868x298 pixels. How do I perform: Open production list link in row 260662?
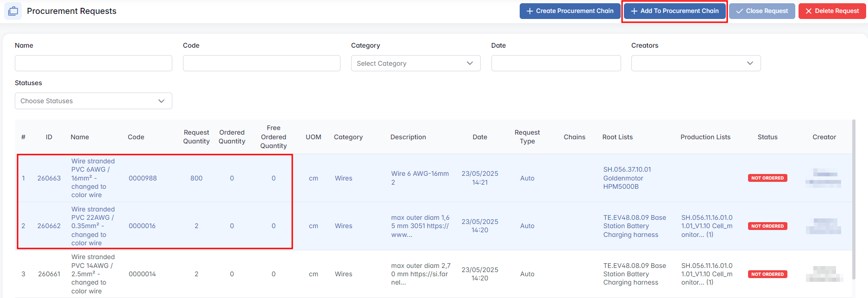pyautogui.click(x=706, y=226)
